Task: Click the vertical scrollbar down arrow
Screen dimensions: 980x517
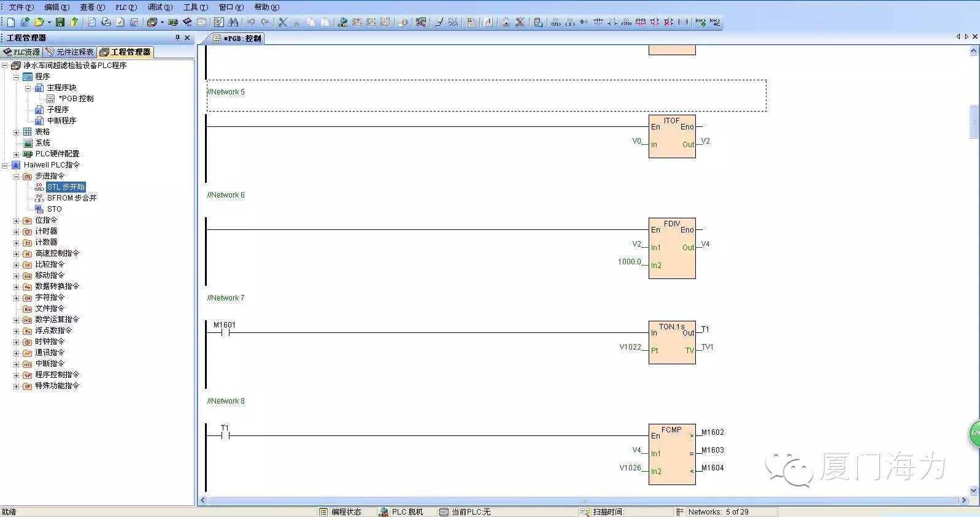Action: click(x=974, y=490)
